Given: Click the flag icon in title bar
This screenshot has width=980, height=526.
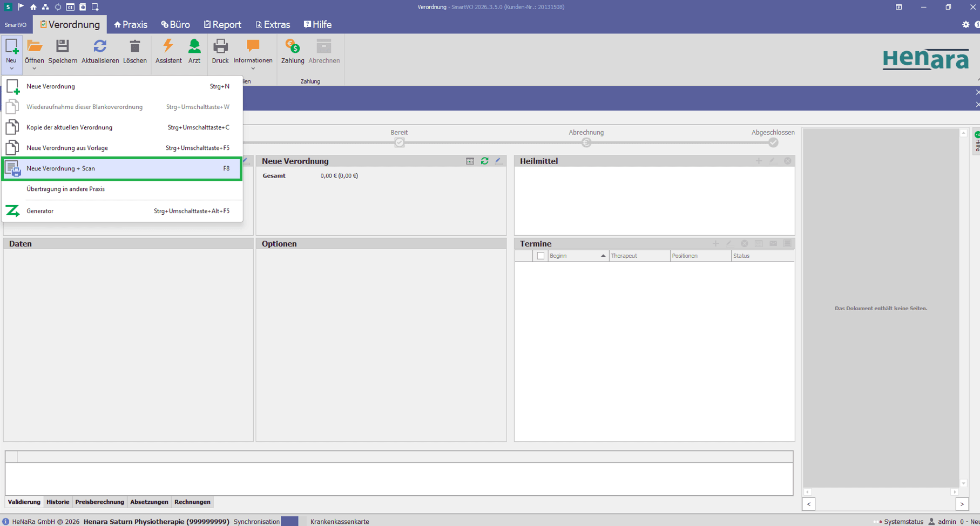Looking at the screenshot, I should click(21, 7).
